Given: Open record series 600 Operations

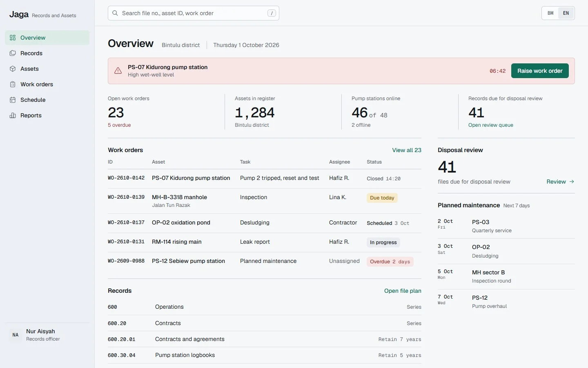Looking at the screenshot, I should point(265,307).
